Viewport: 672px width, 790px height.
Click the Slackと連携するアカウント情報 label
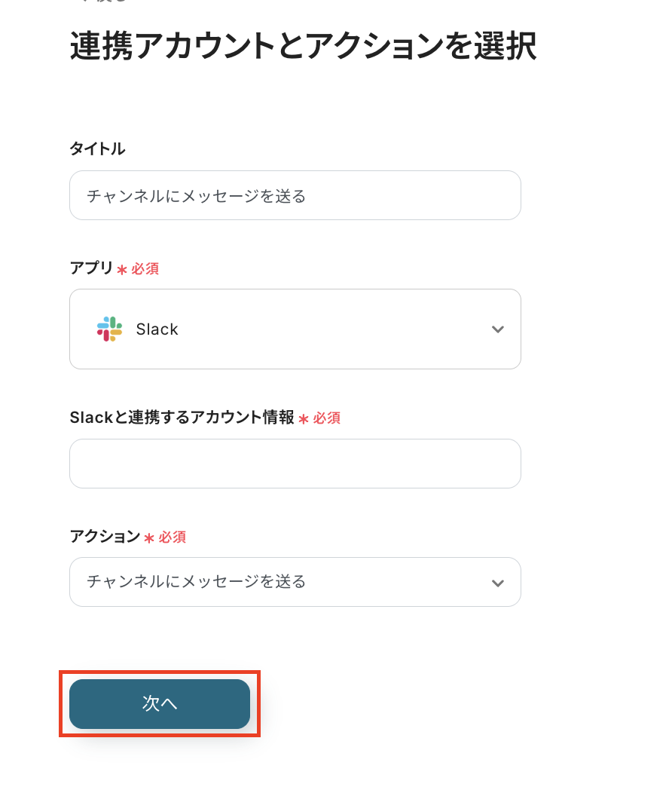click(182, 418)
